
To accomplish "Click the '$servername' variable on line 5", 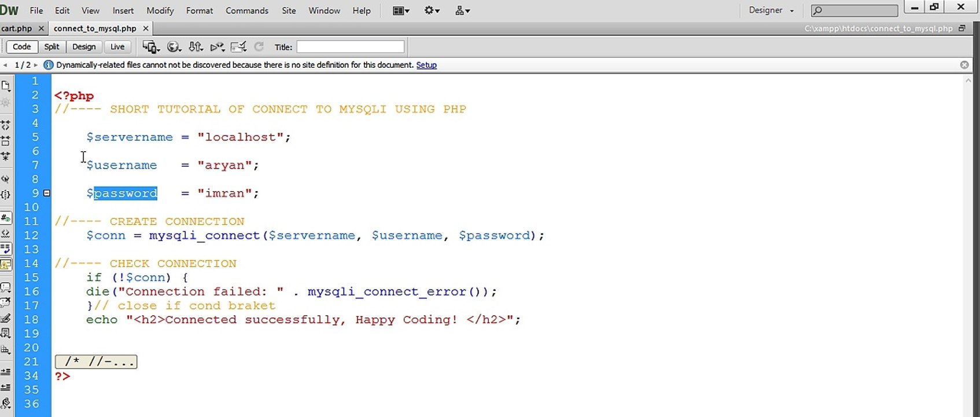I will click(x=130, y=137).
